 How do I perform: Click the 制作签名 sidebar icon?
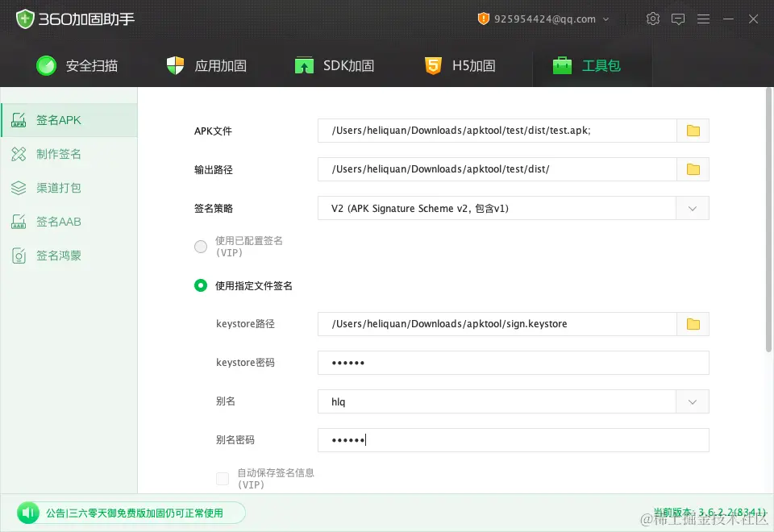point(19,154)
